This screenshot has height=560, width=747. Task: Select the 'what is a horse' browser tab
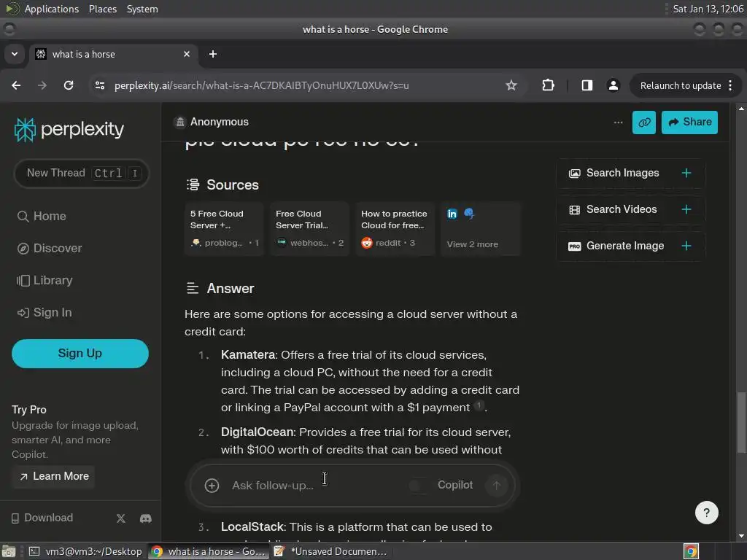tap(113, 54)
